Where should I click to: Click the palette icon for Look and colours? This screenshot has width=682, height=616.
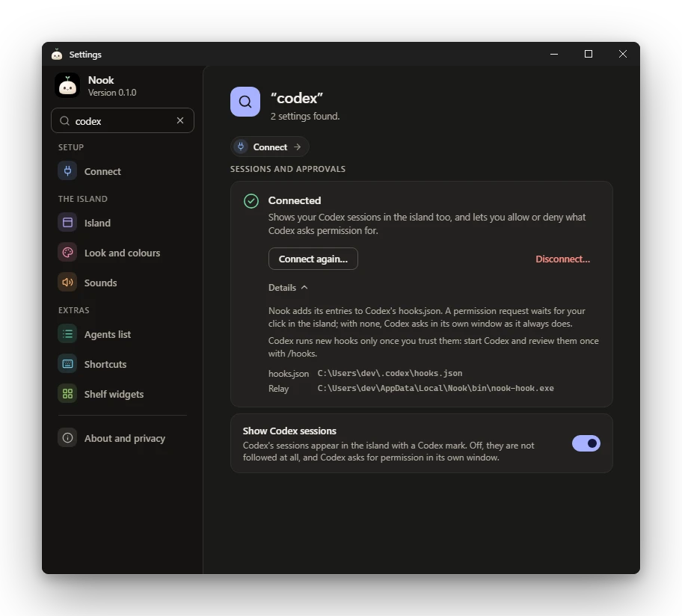pos(67,253)
